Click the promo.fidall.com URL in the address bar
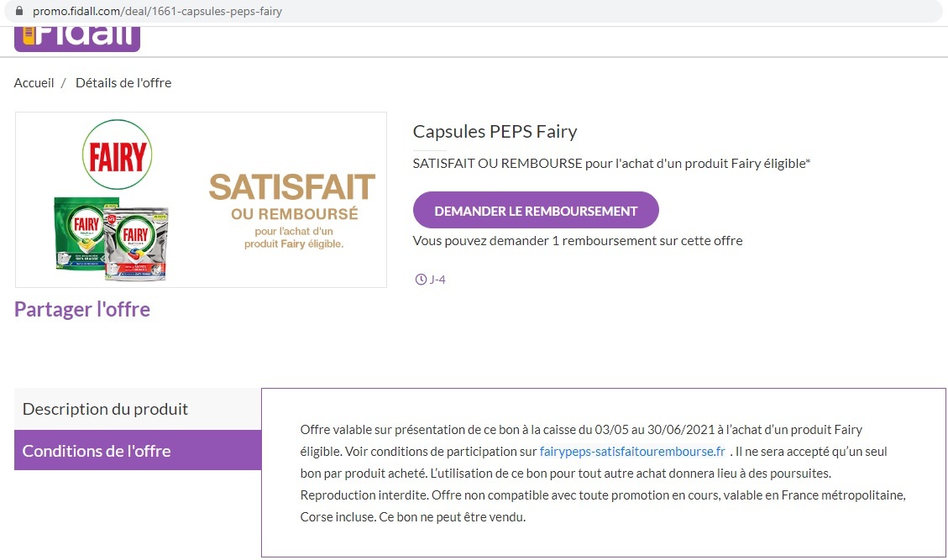Viewport: 948px width, 560px height. [x=157, y=12]
